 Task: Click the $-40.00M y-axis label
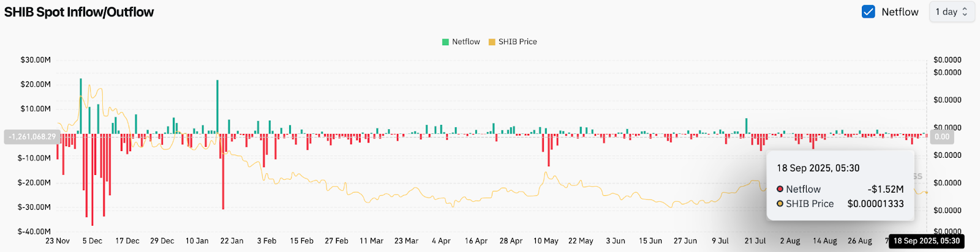pyautogui.click(x=35, y=231)
